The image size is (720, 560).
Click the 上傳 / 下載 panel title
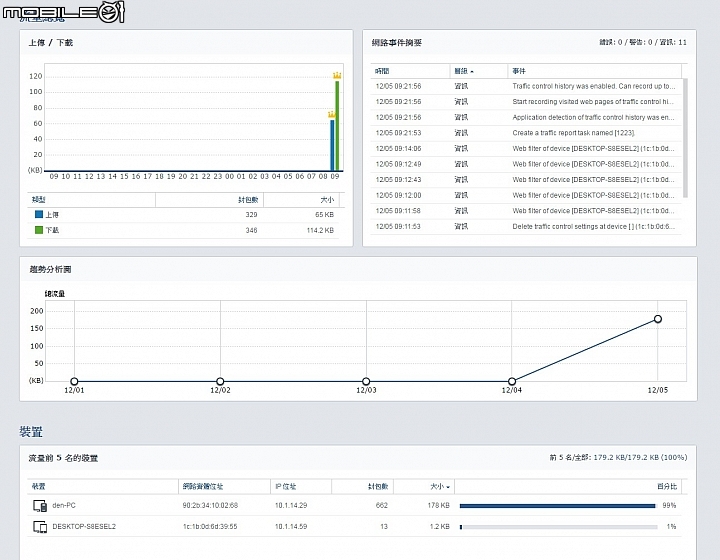pyautogui.click(x=51, y=43)
